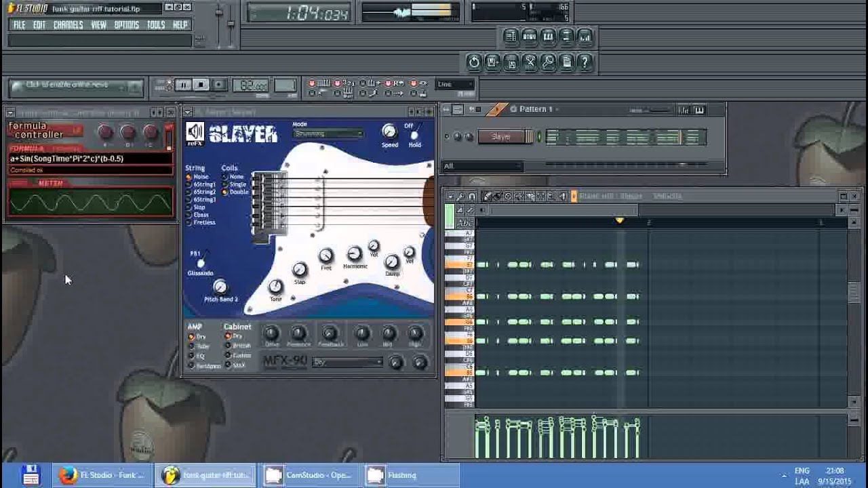Click the formula input field
The width and height of the screenshot is (868, 488).
pos(90,159)
